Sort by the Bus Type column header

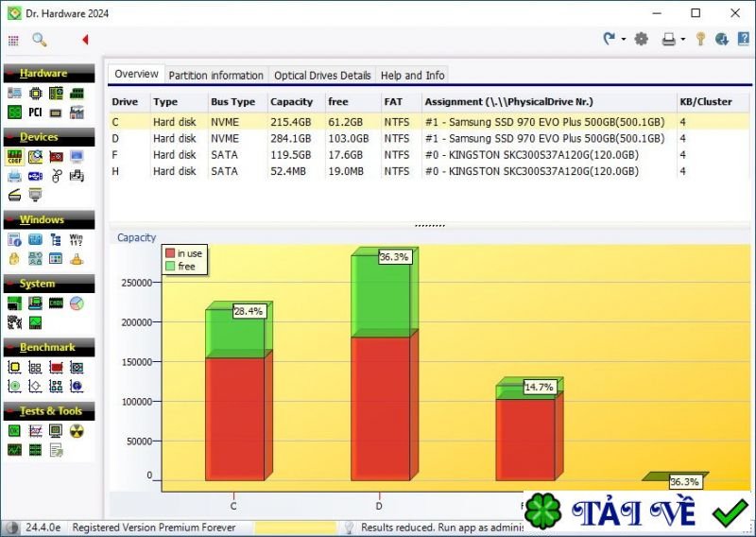238,102
